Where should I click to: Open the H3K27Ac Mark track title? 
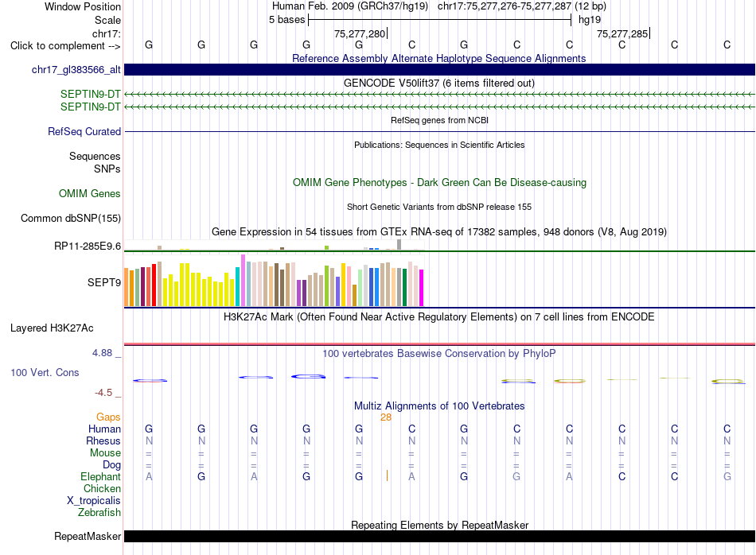click(x=439, y=317)
